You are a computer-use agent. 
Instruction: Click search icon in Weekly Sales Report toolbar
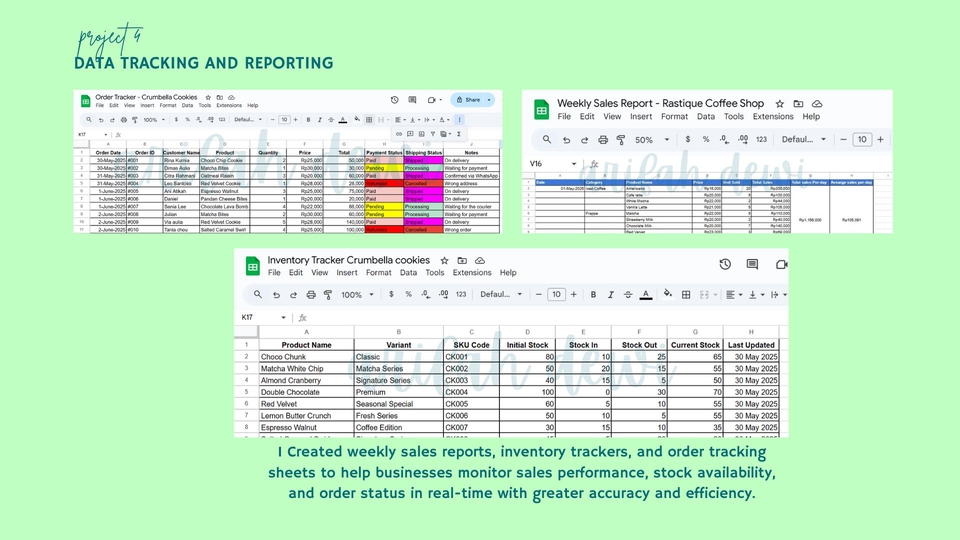[547, 140]
